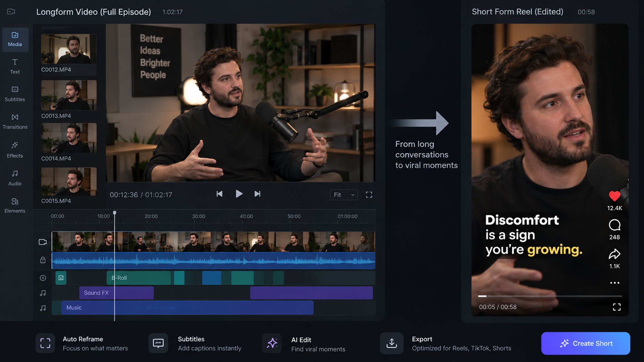Open comments on the short reel

(615, 225)
